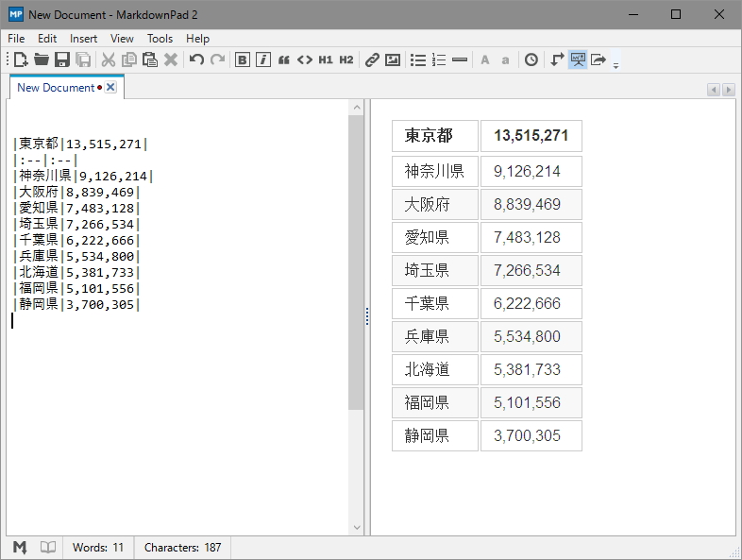Viewport: 742px width, 560px height.
Task: Insert an unordered bullet list
Action: coord(418,59)
